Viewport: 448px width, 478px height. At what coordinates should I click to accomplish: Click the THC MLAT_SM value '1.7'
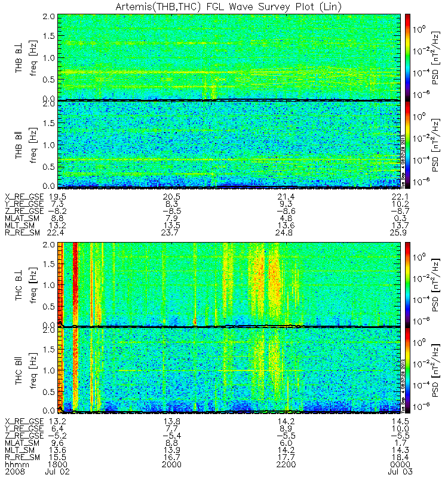point(400,443)
